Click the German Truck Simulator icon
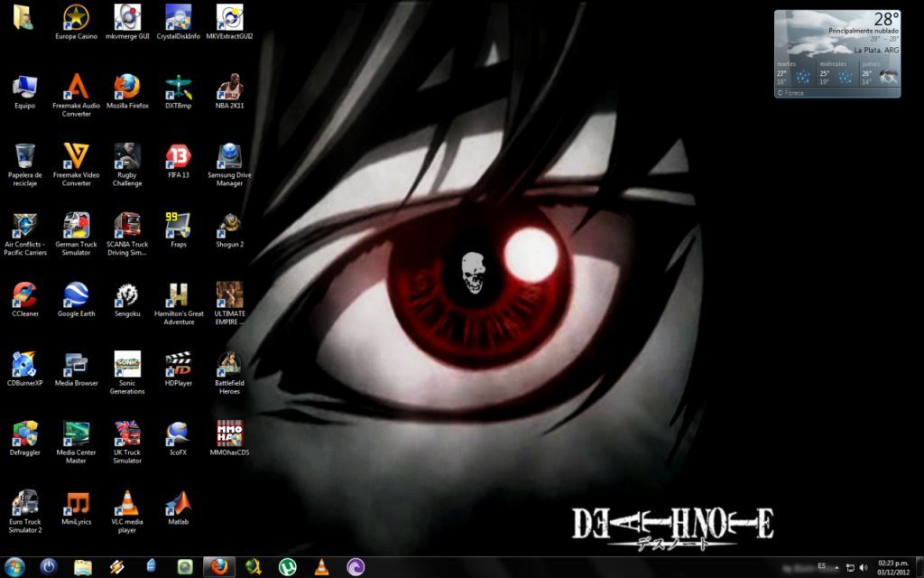This screenshot has height=578, width=924. point(76,235)
